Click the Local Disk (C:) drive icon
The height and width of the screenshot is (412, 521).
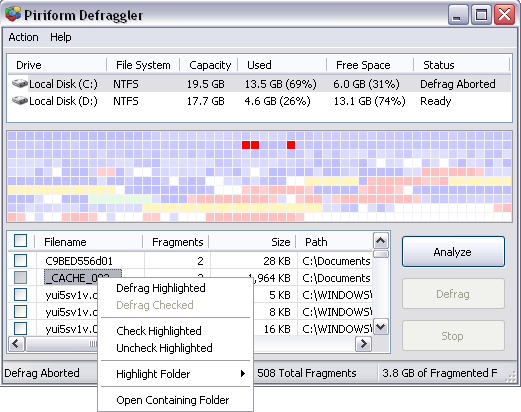(x=20, y=83)
